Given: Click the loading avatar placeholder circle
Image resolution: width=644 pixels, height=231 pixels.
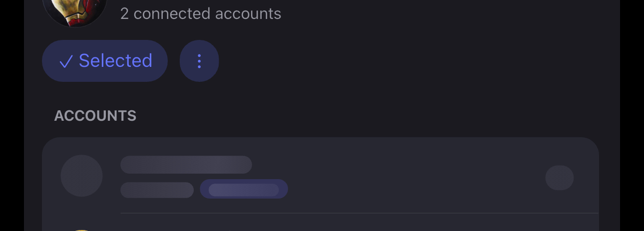Looking at the screenshot, I should [x=81, y=176].
